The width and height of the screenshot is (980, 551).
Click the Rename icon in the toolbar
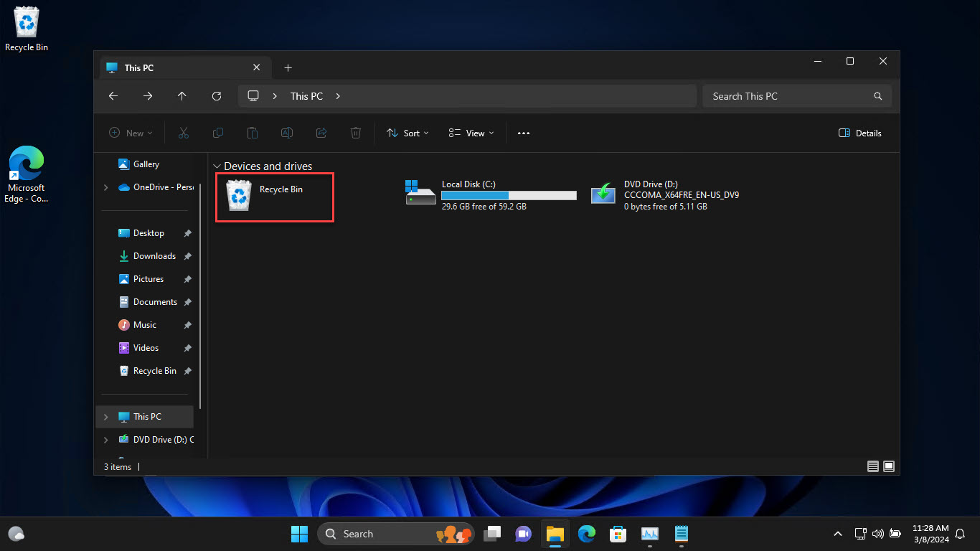pos(286,133)
